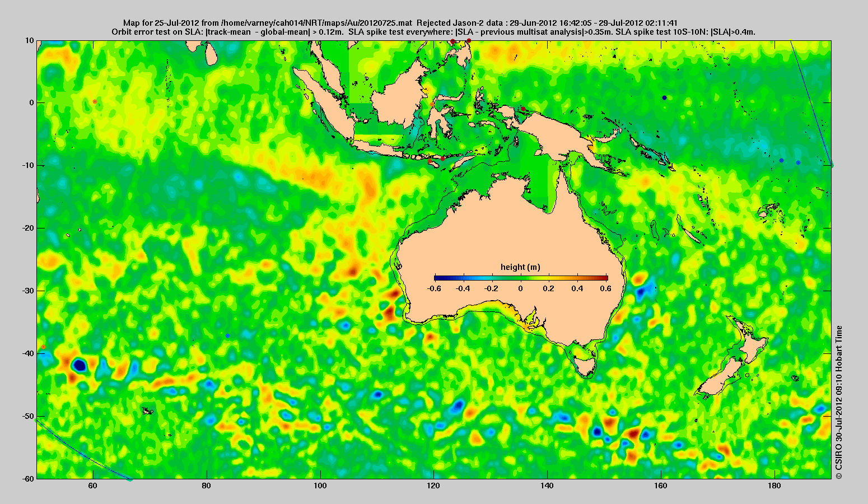
Task: Click the '0.4' colorbar tick label
Action: (578, 288)
